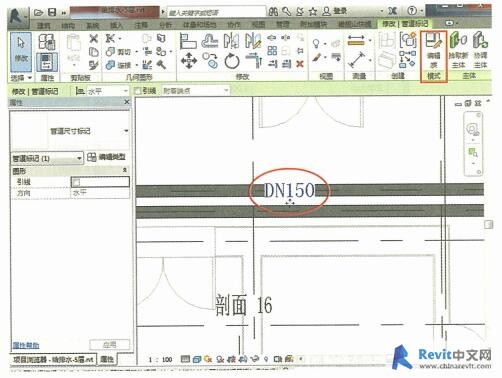
Task: Click the Help question mark icon
Action: pyautogui.click(x=413, y=11)
